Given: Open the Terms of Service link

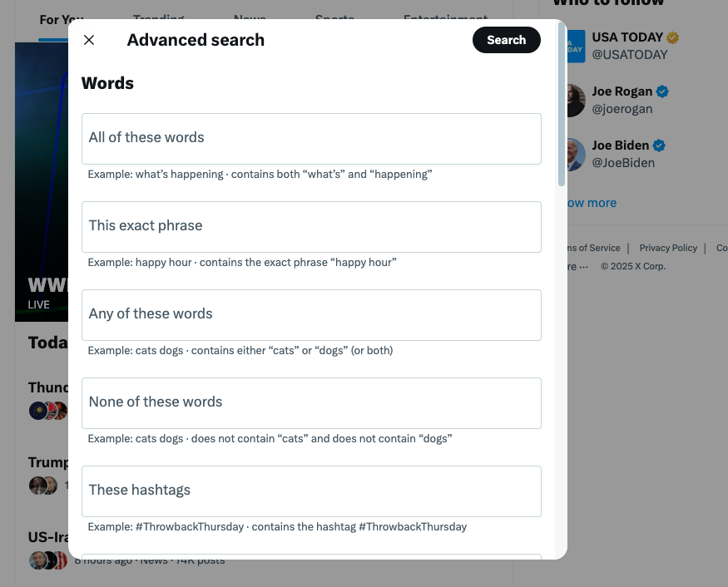Looking at the screenshot, I should coord(594,248).
